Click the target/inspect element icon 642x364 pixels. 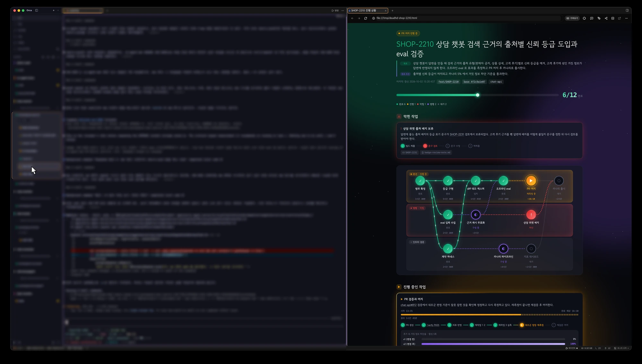click(584, 18)
